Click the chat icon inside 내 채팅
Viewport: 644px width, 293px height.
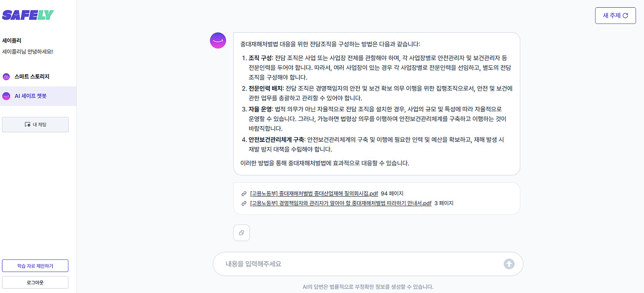click(27, 125)
